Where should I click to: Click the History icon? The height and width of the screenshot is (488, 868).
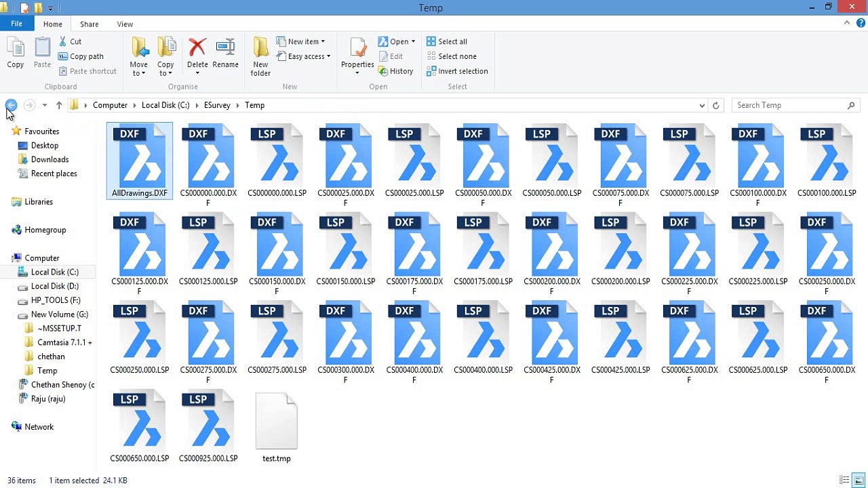coord(395,71)
